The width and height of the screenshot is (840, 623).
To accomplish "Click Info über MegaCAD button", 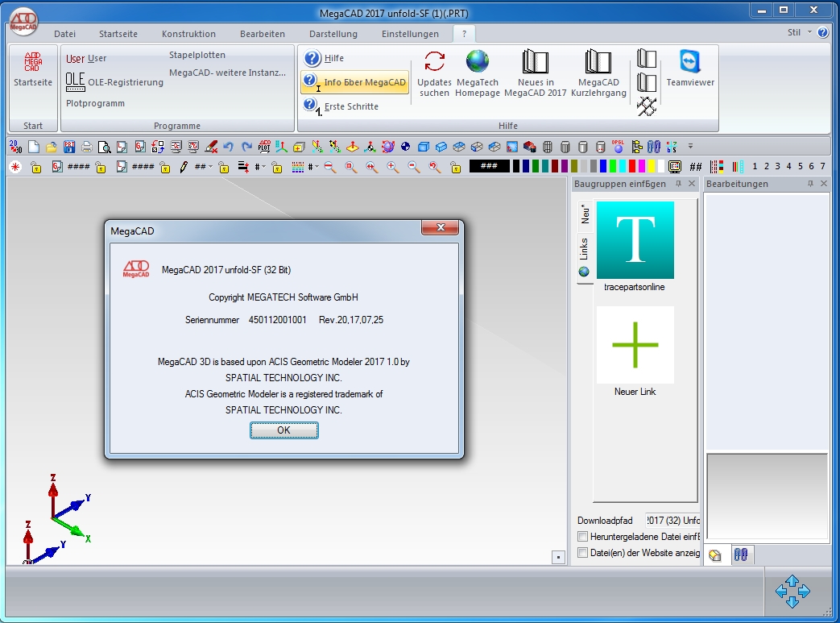I will [355, 82].
